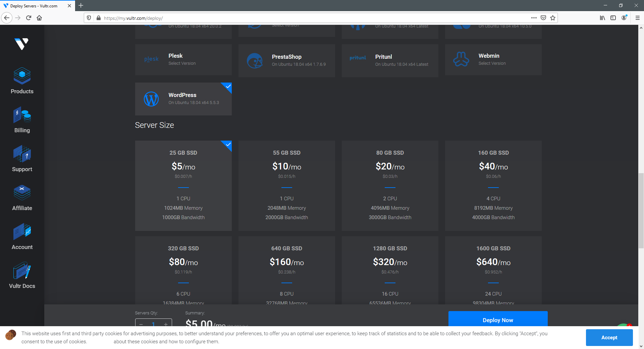The width and height of the screenshot is (644, 349).
Task: View site security lock information
Action: [98, 18]
